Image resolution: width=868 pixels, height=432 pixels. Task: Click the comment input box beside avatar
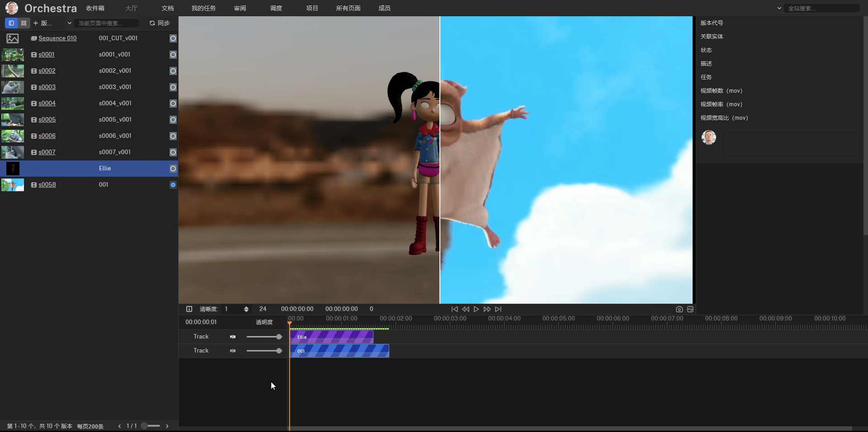(789, 144)
